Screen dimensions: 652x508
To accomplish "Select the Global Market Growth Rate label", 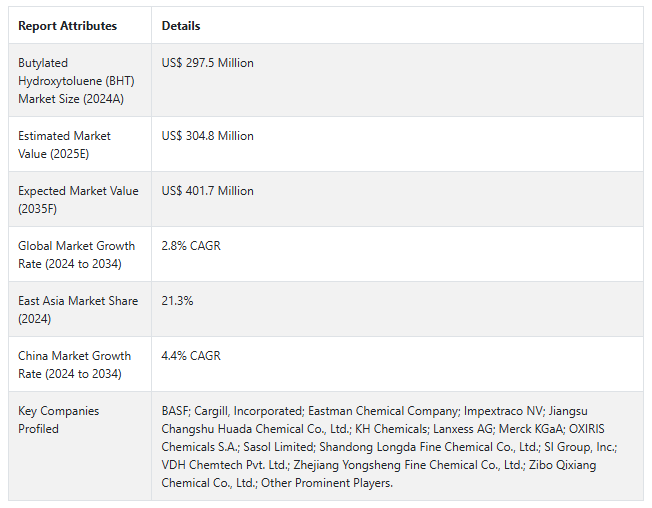I will (x=76, y=254).
